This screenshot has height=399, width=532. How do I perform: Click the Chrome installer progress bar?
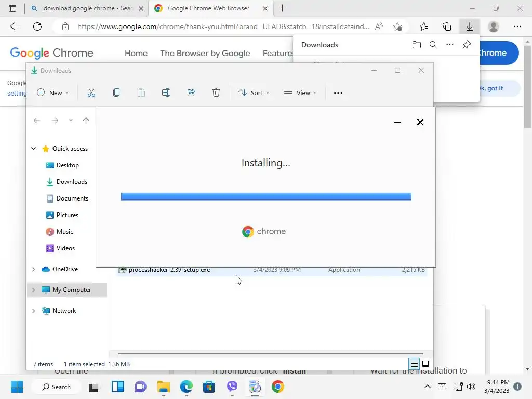[x=266, y=197]
